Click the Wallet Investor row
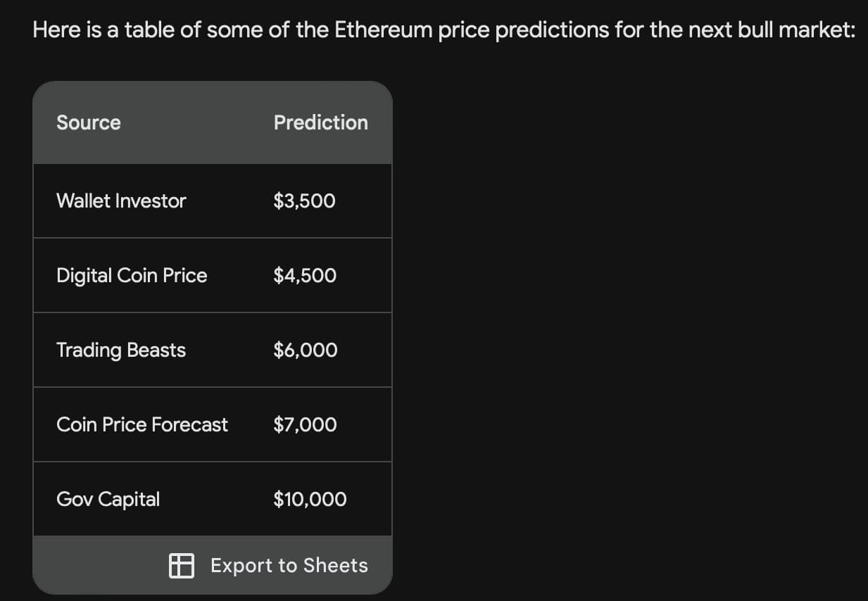This screenshot has height=601, width=868. pos(121,201)
